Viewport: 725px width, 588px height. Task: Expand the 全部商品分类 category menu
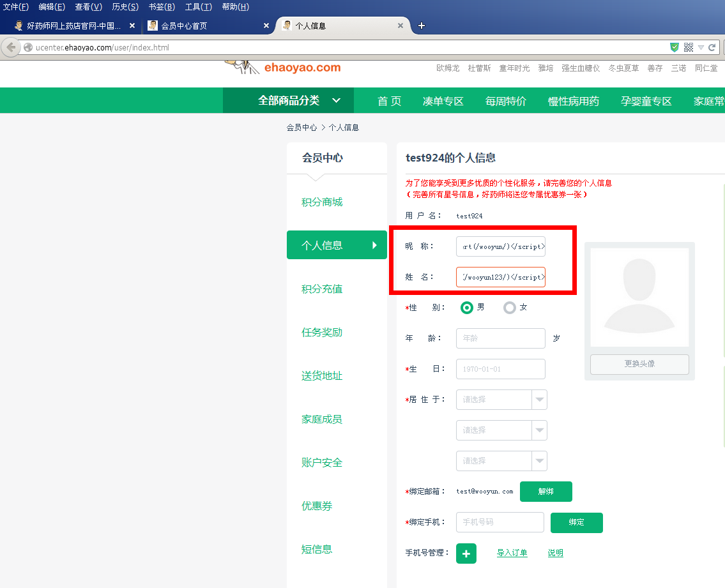click(x=289, y=100)
